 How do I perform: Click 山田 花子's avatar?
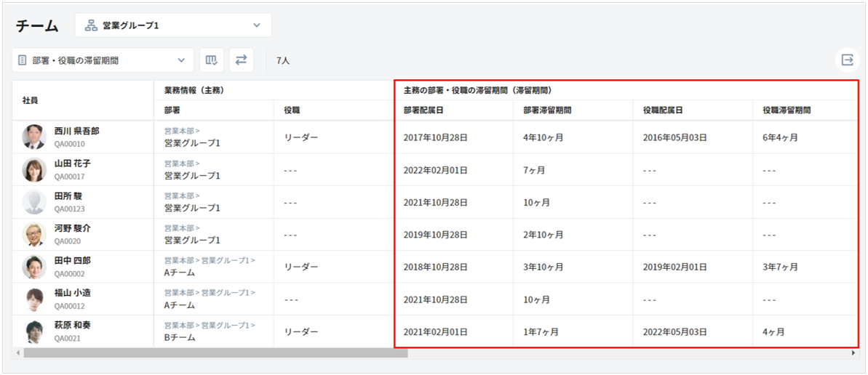click(x=34, y=169)
